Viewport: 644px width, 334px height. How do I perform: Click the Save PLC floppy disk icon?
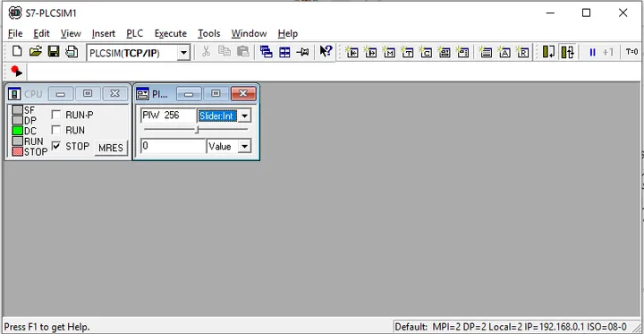[54, 51]
